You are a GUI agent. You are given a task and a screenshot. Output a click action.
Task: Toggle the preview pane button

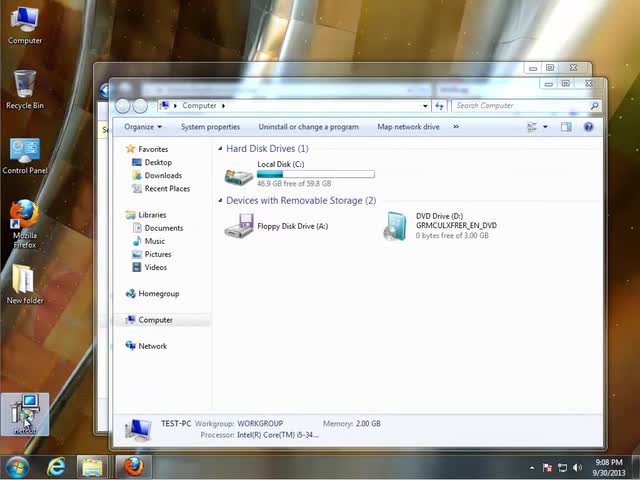click(x=566, y=127)
